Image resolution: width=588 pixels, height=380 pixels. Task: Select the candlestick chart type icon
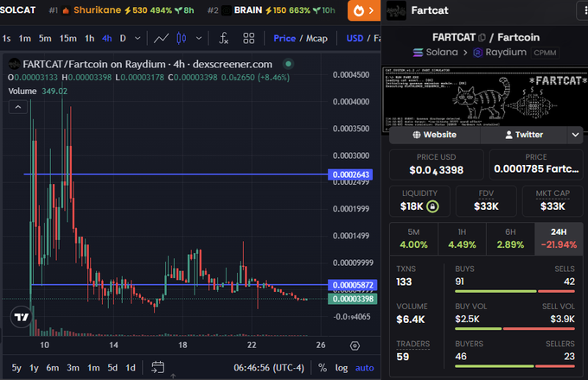click(182, 38)
